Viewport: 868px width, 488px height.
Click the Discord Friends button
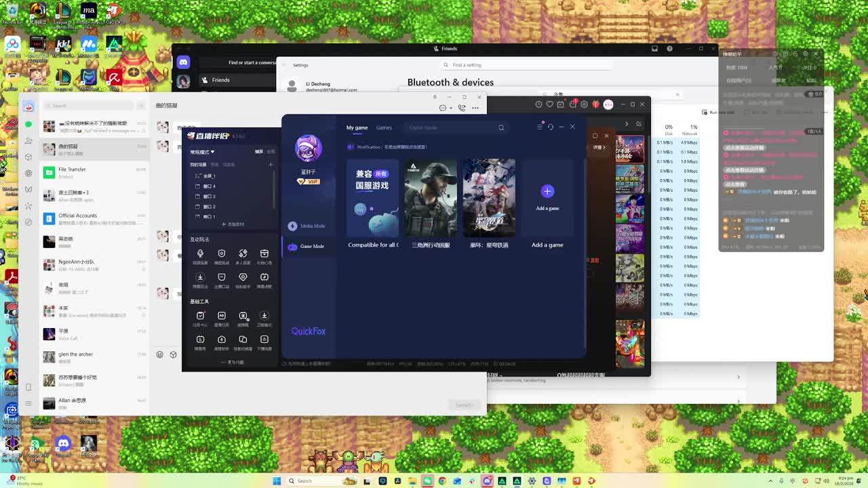click(x=220, y=80)
